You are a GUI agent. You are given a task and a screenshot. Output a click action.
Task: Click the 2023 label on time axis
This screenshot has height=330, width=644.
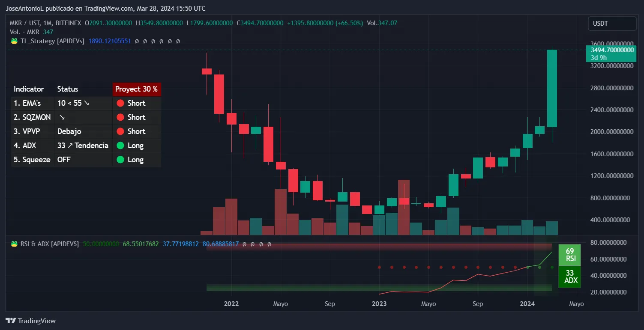[379, 304]
